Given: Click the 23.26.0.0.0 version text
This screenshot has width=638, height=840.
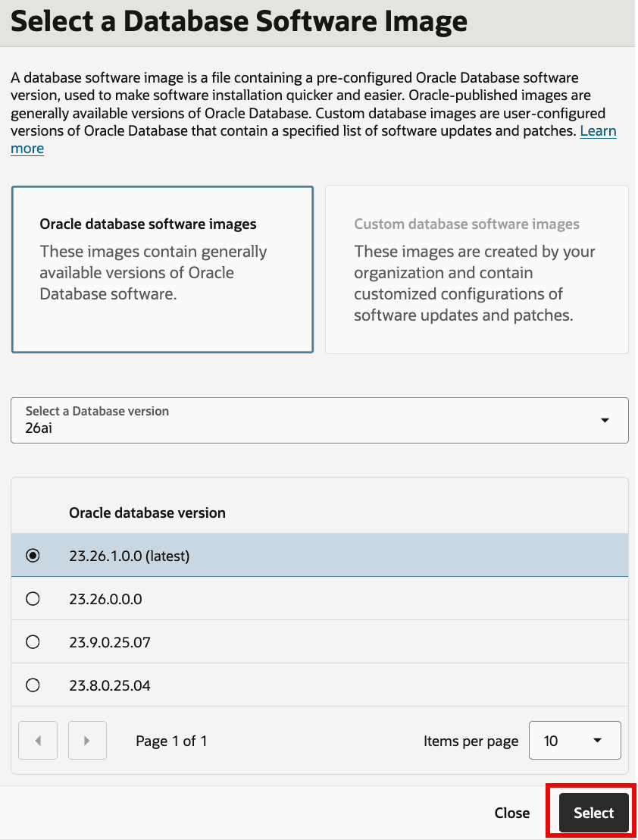Looking at the screenshot, I should pyautogui.click(x=105, y=599).
